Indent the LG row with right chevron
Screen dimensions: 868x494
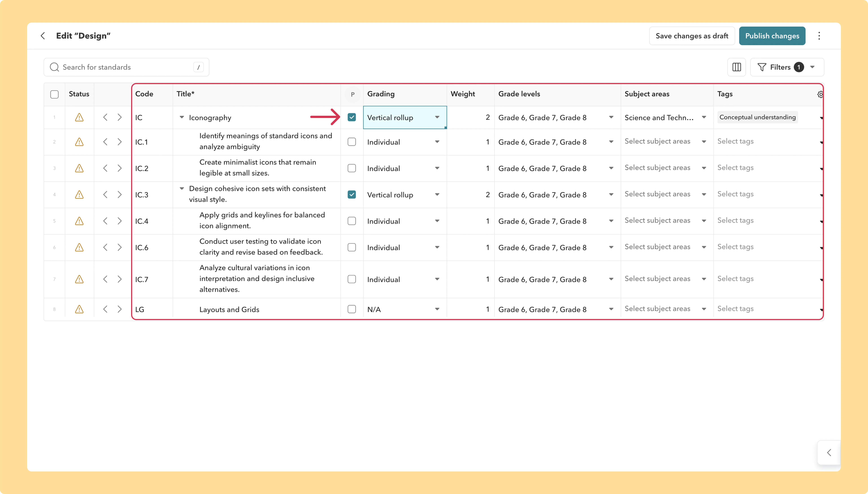[x=120, y=309]
